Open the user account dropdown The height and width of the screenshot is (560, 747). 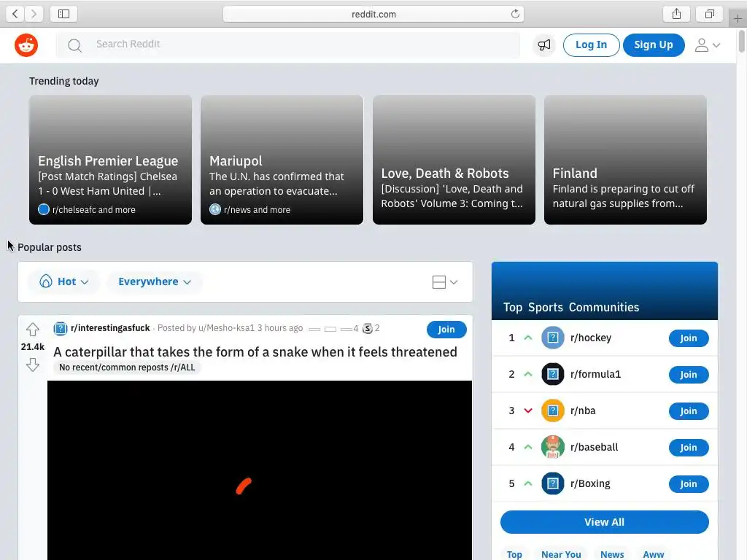tap(708, 44)
